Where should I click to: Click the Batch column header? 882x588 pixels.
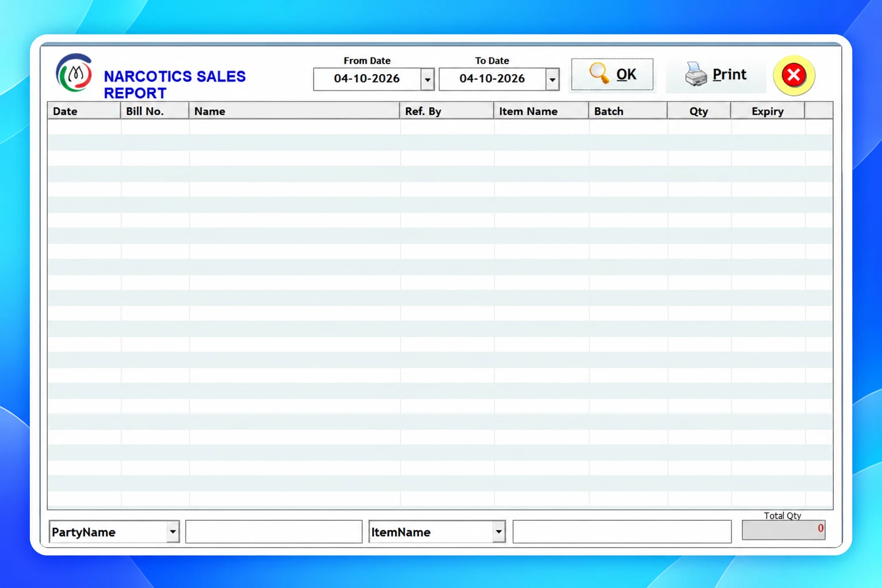[628, 111]
